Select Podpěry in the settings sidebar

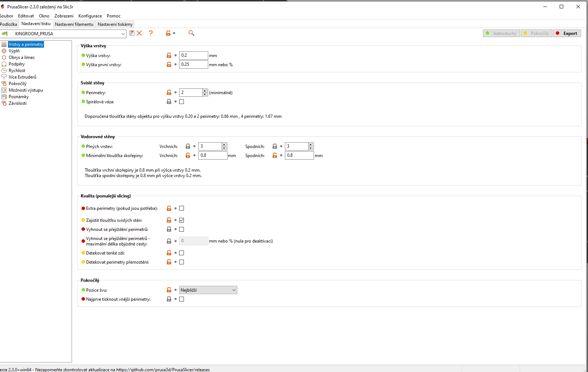point(17,64)
